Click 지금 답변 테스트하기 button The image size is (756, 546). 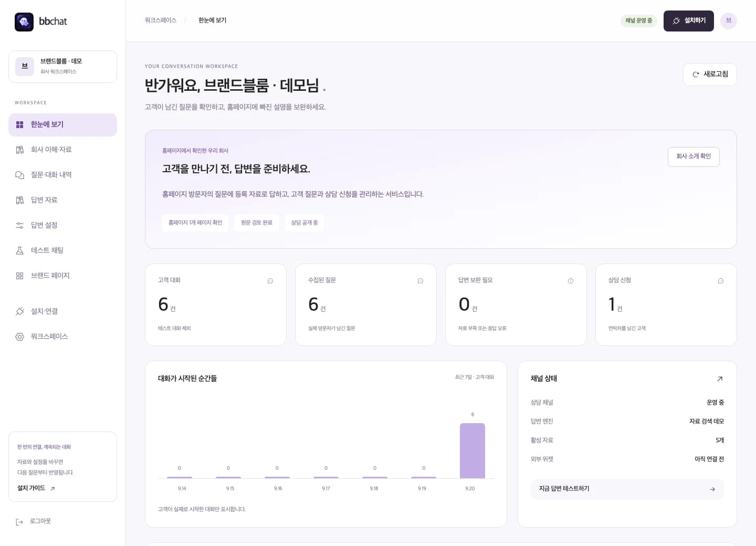pyautogui.click(x=627, y=489)
